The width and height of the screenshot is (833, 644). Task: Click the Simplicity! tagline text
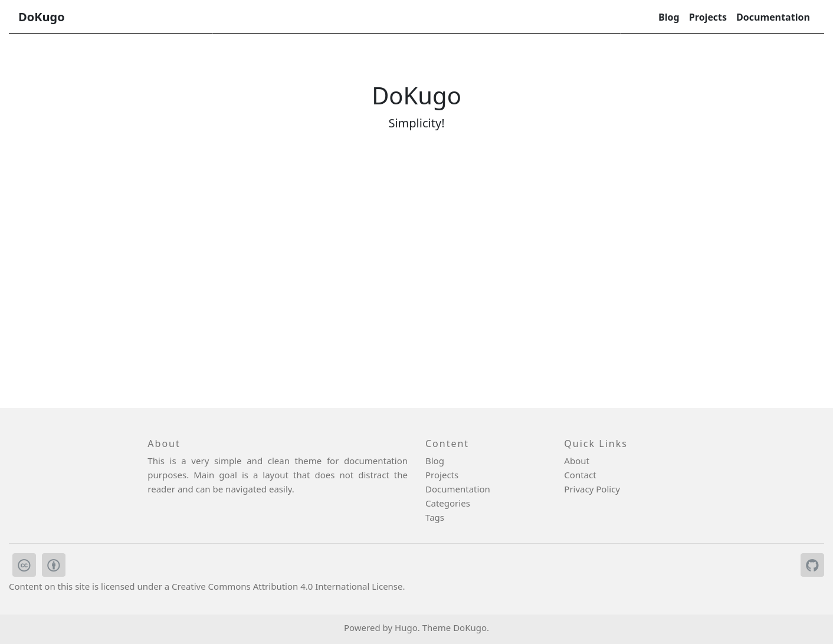416,123
